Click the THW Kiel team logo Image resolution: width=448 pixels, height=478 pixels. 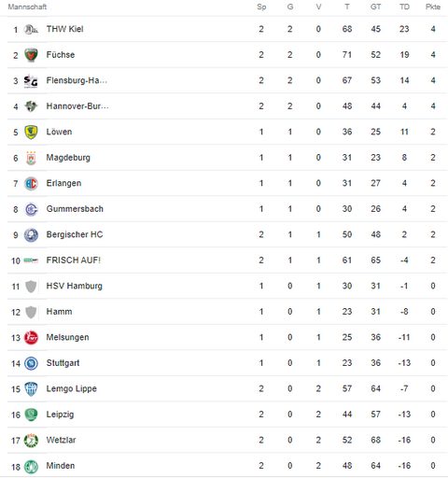[x=31, y=30]
